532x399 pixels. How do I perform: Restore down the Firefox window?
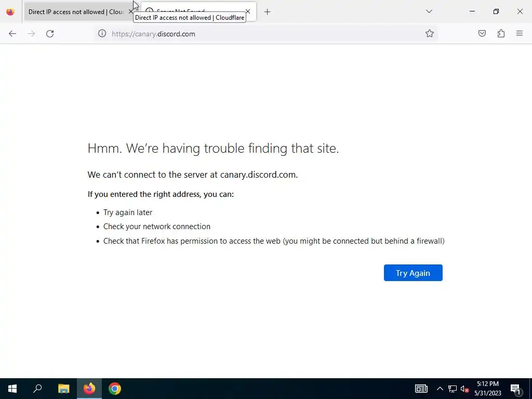tap(496, 11)
